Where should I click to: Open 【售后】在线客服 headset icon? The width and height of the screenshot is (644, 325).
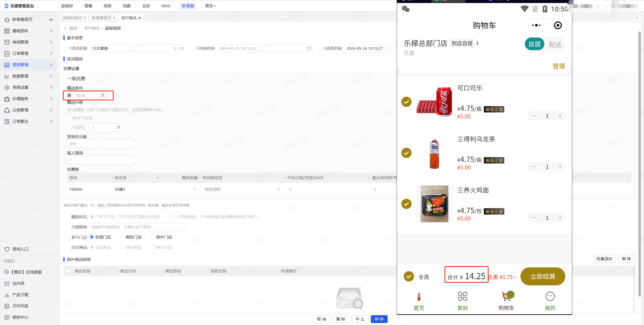point(7,272)
